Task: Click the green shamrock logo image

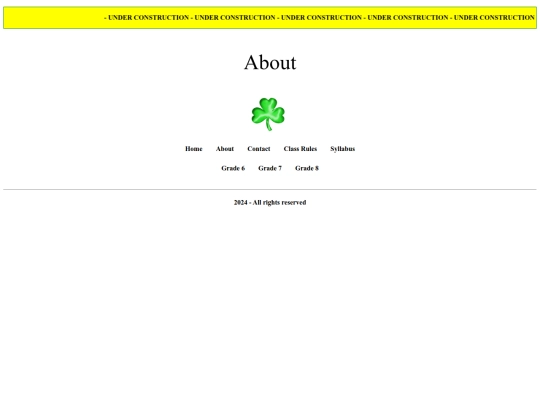Action: click(268, 114)
